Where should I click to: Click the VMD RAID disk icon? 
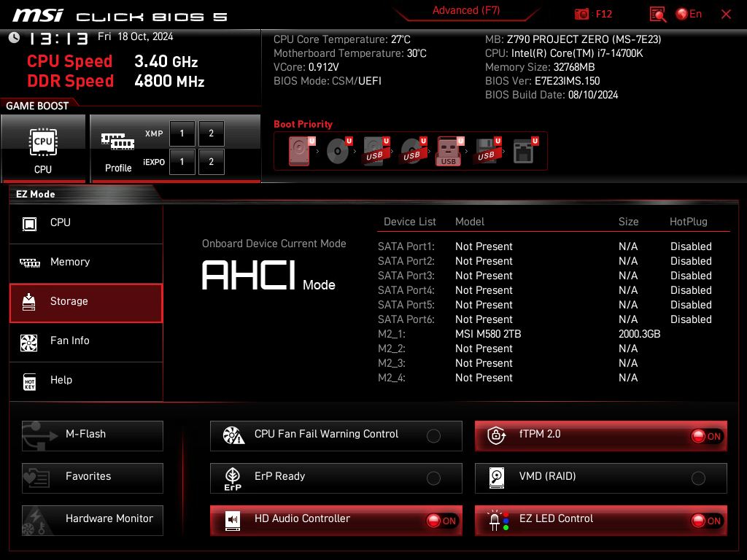496,478
